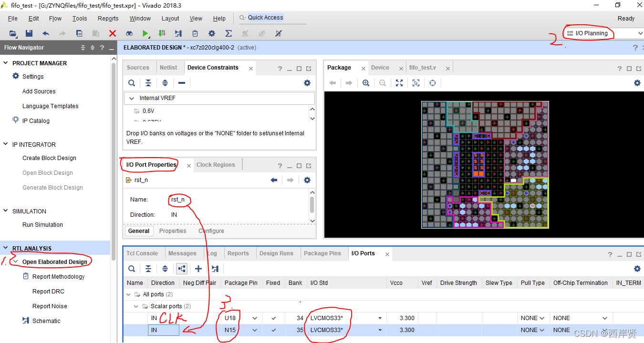Click the Direction cell of selected row

[x=163, y=330]
